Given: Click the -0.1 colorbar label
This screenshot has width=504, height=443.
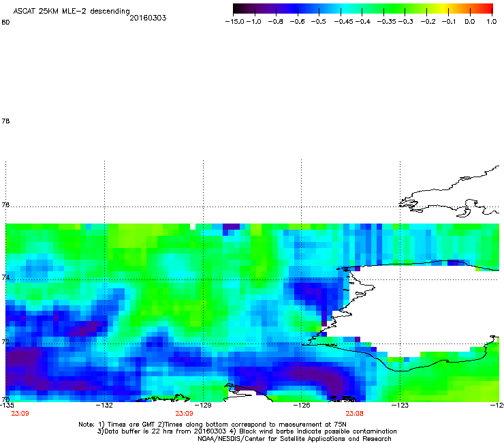Looking at the screenshot, I should [x=449, y=22].
